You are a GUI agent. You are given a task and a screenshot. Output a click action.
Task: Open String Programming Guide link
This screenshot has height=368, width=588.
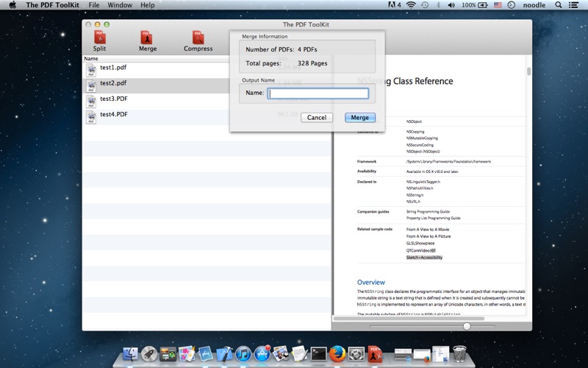click(x=428, y=212)
